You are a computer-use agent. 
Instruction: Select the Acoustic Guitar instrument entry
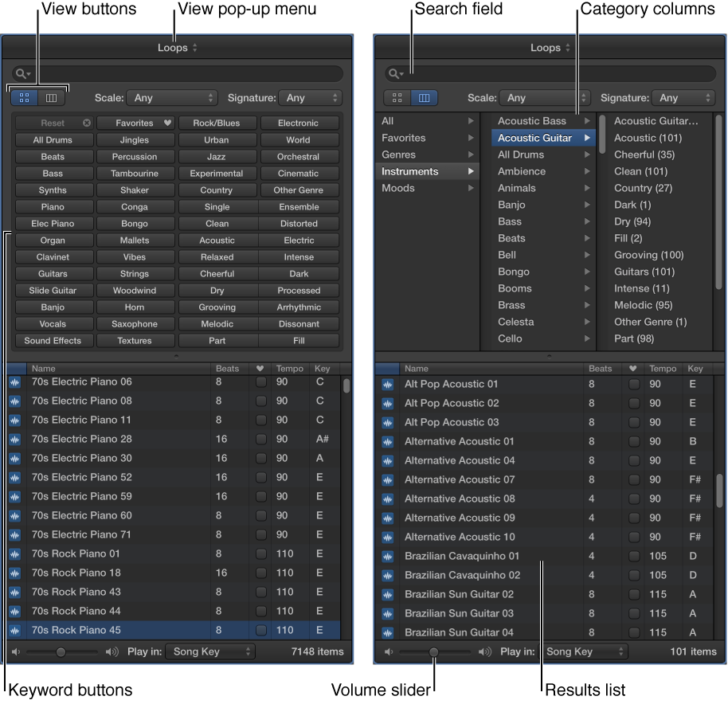pyautogui.click(x=535, y=138)
